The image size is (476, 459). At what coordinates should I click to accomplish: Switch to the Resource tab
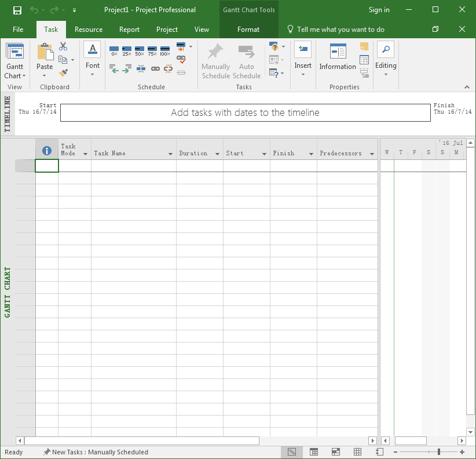[x=89, y=30]
